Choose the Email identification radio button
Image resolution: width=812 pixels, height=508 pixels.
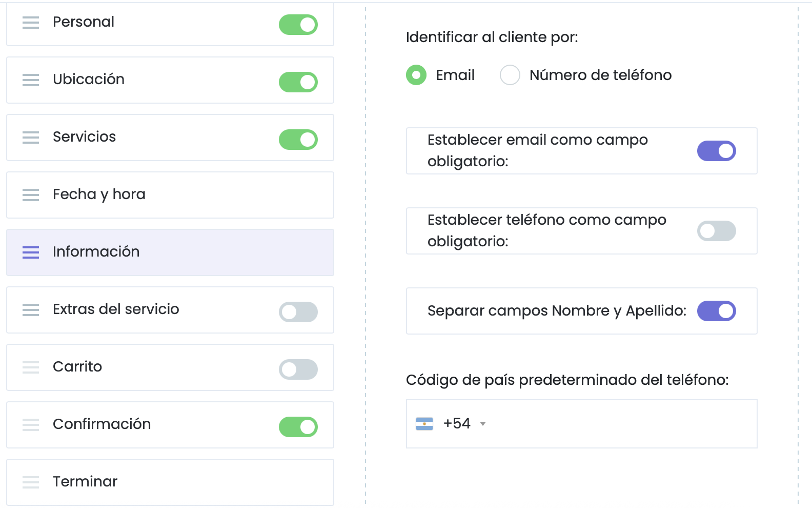click(x=416, y=75)
